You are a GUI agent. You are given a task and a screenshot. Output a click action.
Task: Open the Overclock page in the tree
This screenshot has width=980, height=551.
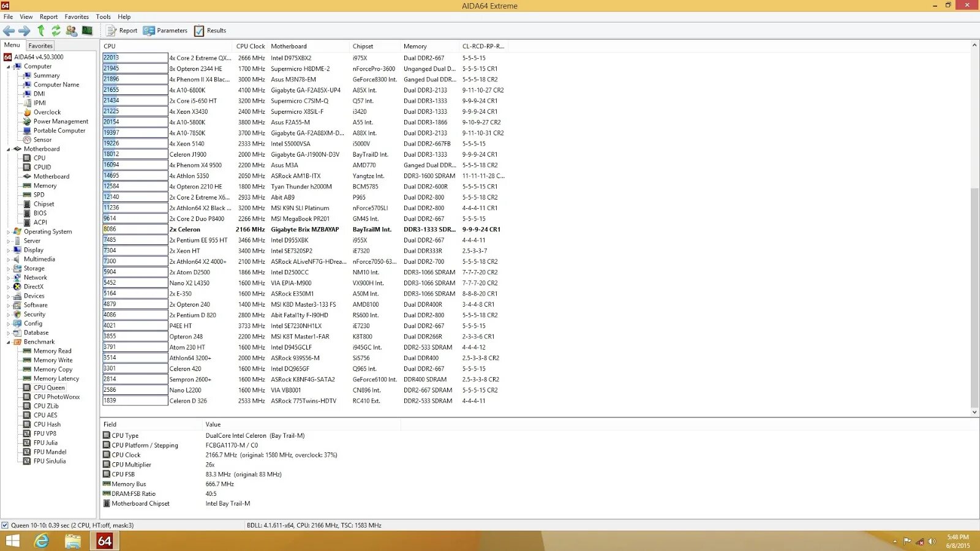point(47,112)
